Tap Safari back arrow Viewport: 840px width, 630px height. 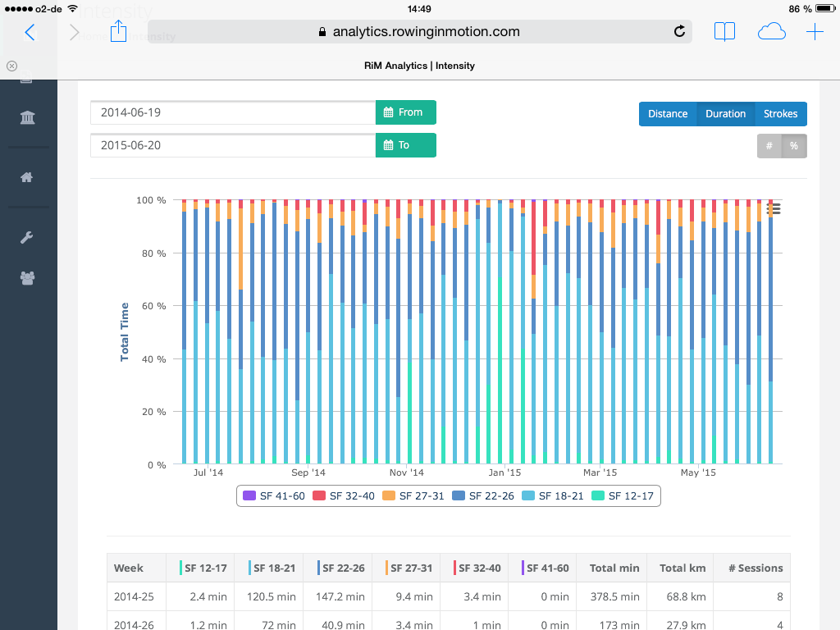tap(30, 32)
